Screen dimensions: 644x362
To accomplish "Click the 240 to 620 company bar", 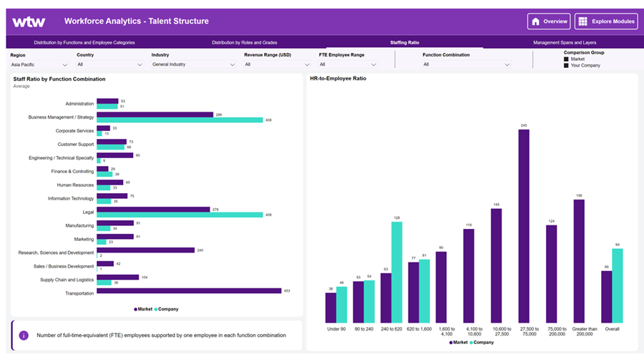I will click(x=396, y=273).
